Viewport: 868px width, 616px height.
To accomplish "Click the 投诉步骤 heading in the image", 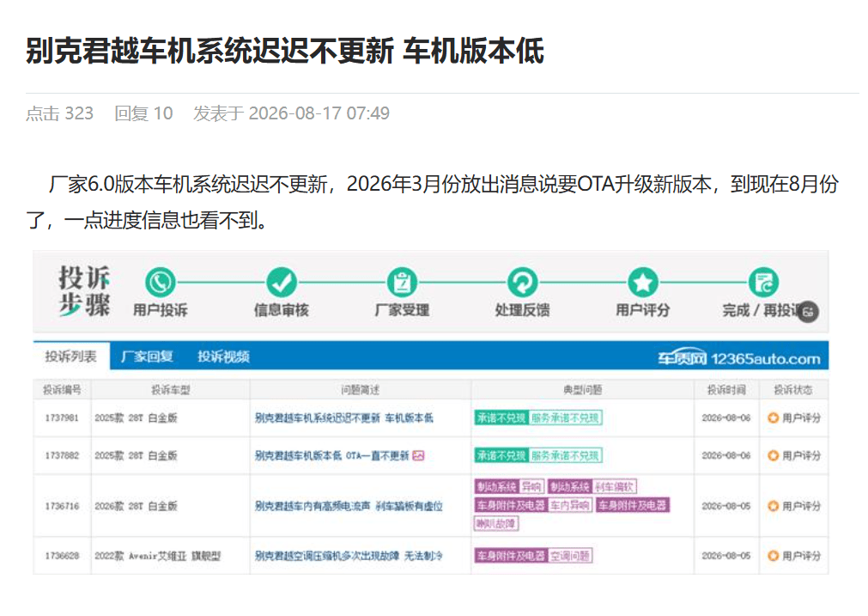I will pos(84,291).
